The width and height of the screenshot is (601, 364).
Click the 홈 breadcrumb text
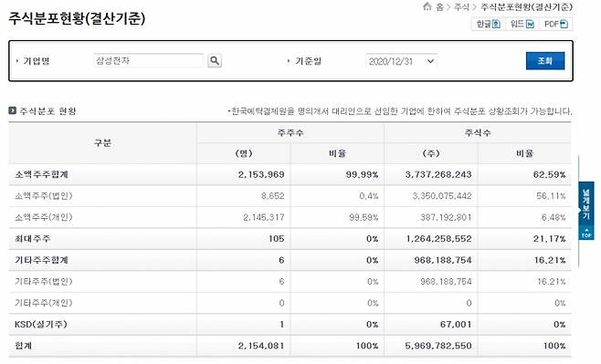click(x=439, y=7)
